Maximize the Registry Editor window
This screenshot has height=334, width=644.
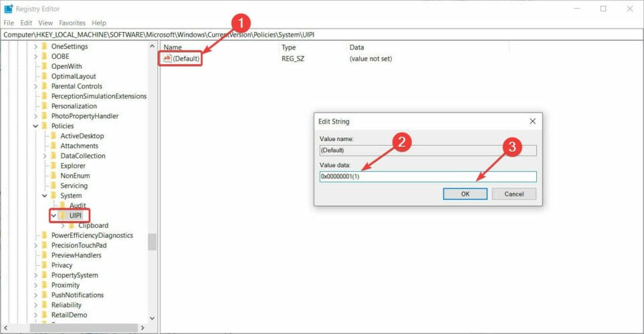(x=603, y=9)
